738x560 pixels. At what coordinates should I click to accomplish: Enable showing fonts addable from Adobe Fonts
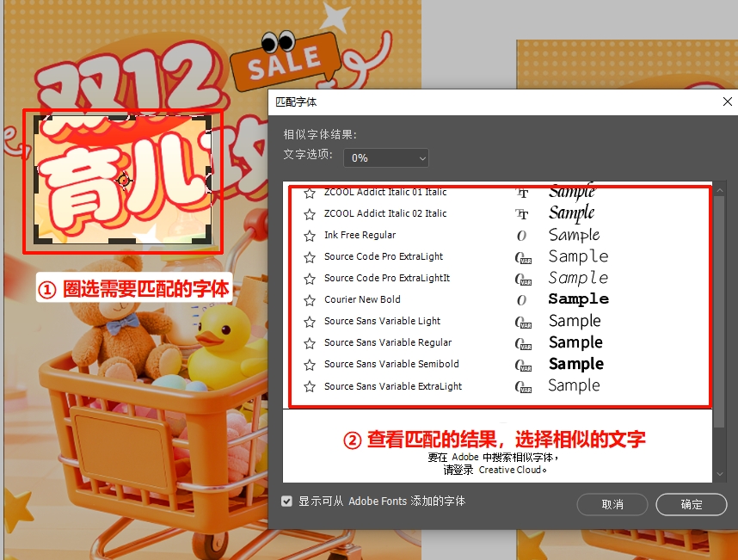pos(286,500)
